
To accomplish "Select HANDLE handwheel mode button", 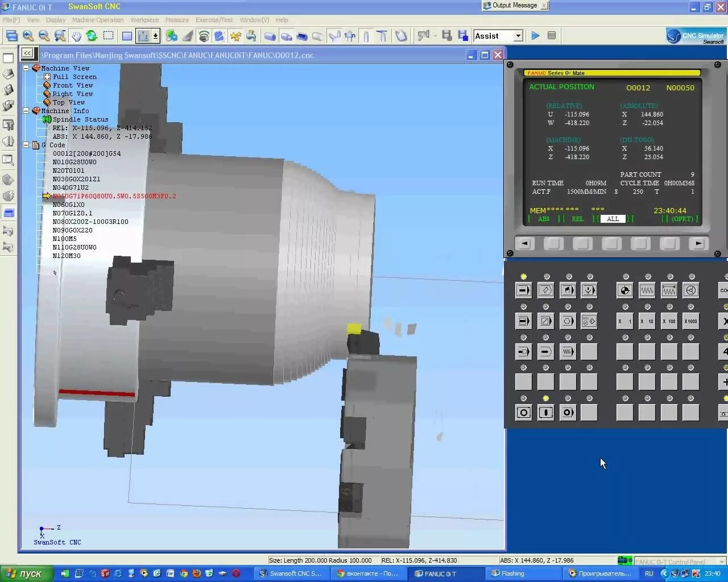I will tap(691, 290).
